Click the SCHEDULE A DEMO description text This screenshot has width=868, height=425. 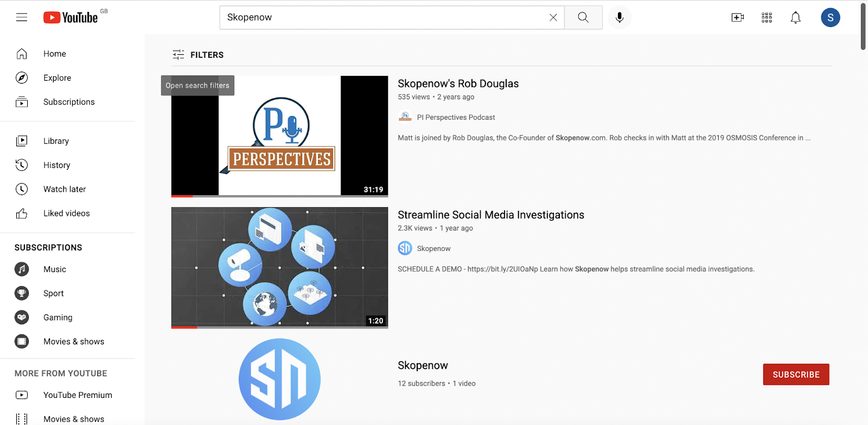pos(576,269)
